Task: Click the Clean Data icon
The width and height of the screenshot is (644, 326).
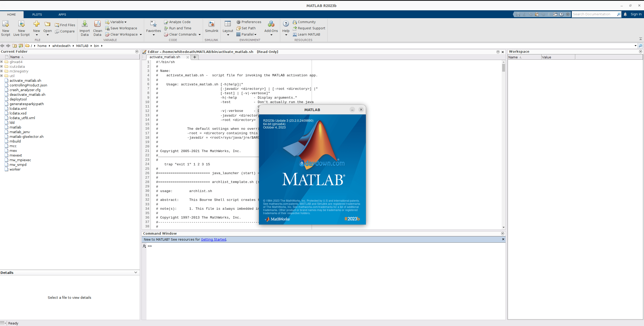Action: click(97, 24)
